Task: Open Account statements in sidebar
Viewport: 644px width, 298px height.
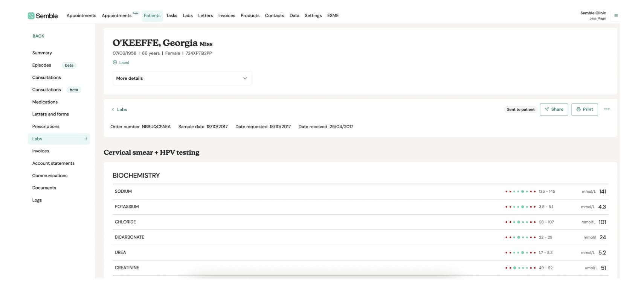Action: pos(53,163)
